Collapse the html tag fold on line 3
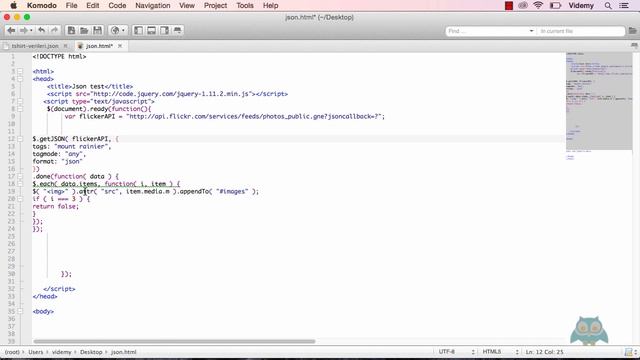Image resolution: width=640 pixels, height=360 pixels. tap(20, 71)
